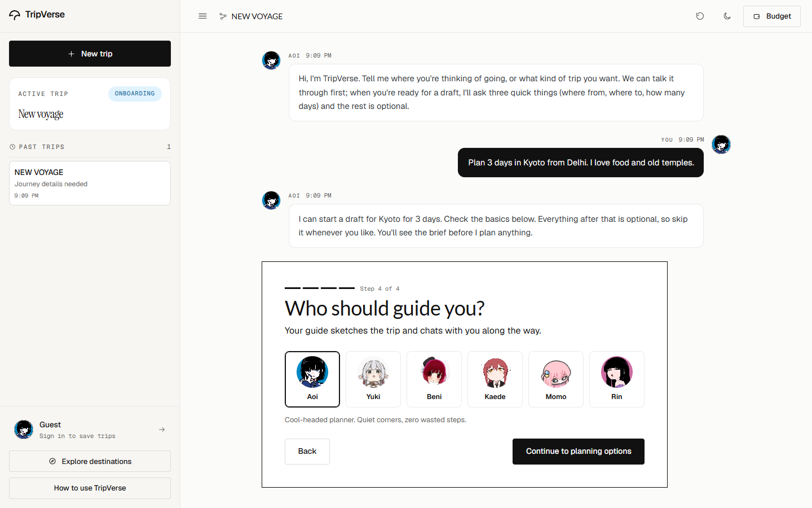Go Back to the previous step
The image size is (812, 508).
(307, 452)
